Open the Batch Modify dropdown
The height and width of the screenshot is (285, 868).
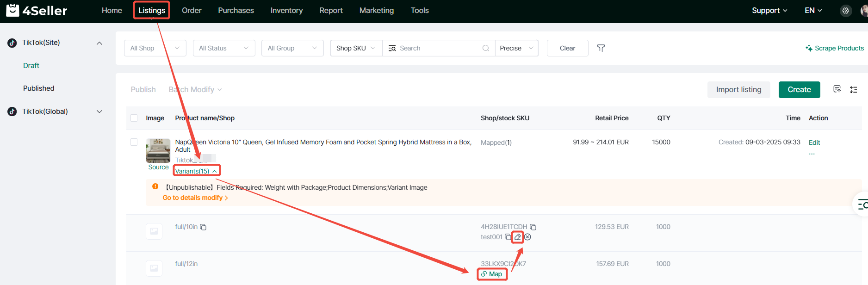coord(195,89)
